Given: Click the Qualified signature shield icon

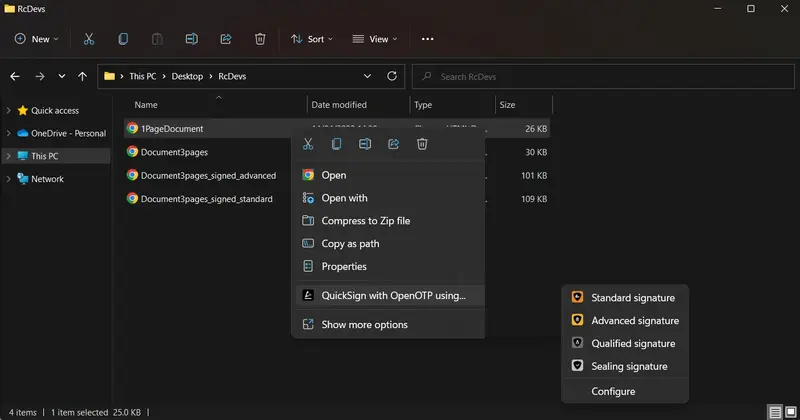Looking at the screenshot, I should (x=577, y=343).
